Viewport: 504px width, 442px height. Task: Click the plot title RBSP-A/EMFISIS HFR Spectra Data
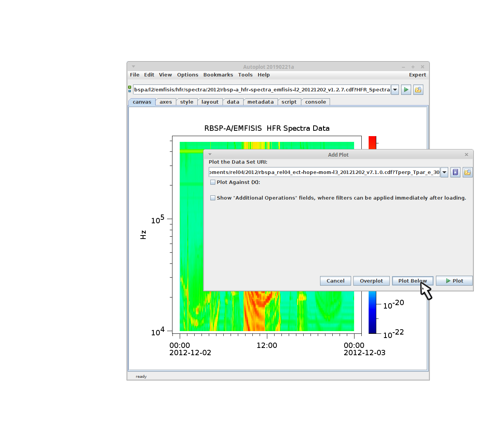coord(267,128)
